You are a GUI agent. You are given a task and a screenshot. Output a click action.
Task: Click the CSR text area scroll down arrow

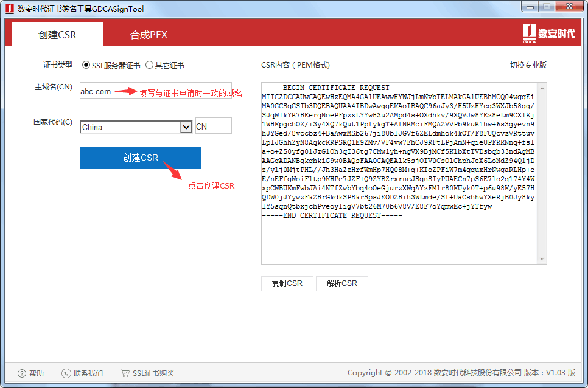542,259
